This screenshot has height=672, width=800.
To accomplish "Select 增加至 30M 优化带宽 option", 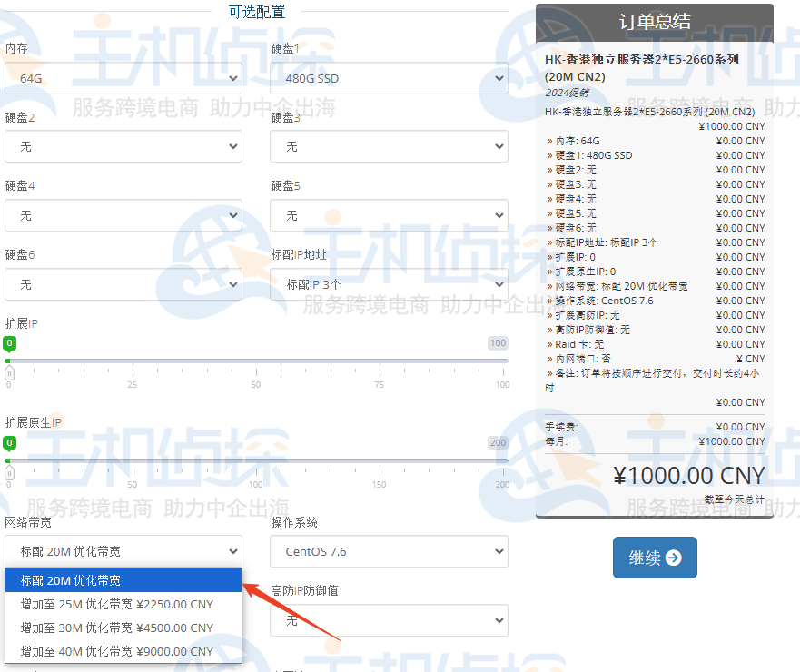I will [123, 628].
